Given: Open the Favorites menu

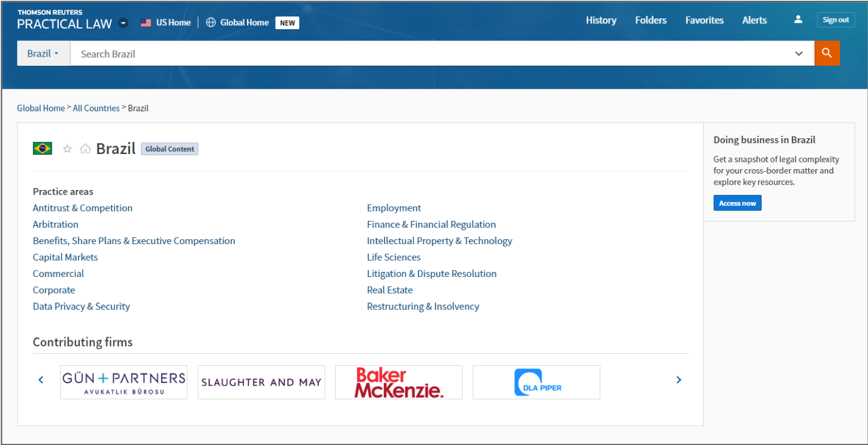Looking at the screenshot, I should (x=704, y=20).
